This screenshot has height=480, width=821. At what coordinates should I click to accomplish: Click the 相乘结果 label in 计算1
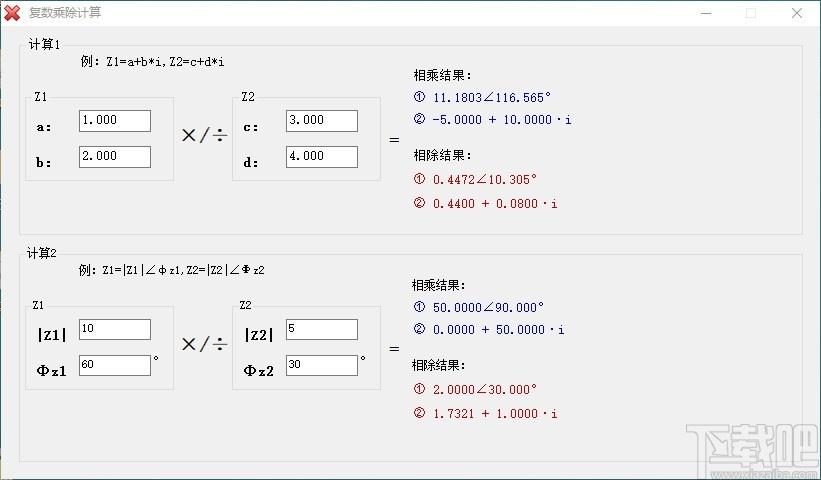click(442, 75)
